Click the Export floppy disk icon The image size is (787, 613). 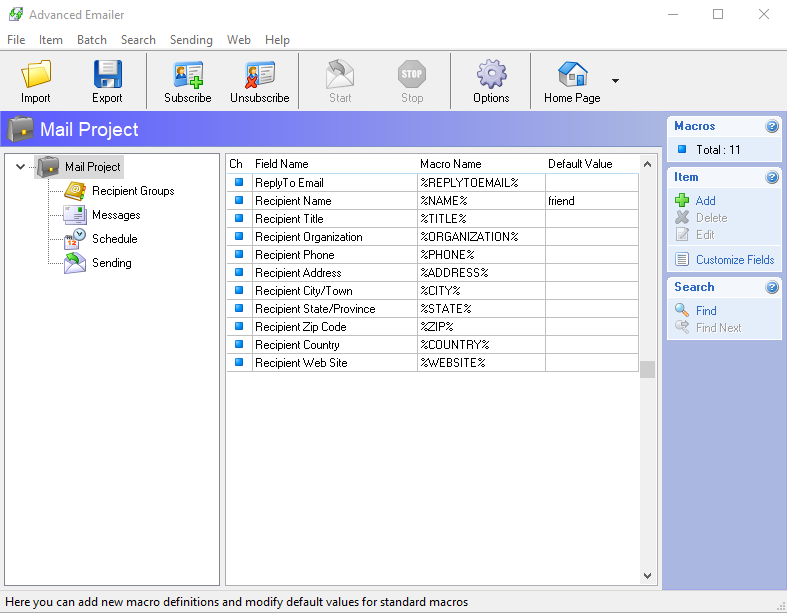[x=107, y=75]
